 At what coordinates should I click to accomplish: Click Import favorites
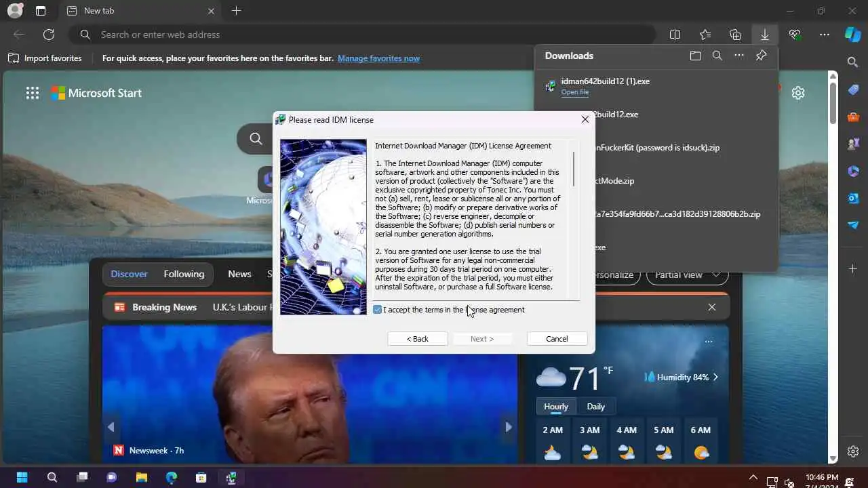tap(45, 58)
